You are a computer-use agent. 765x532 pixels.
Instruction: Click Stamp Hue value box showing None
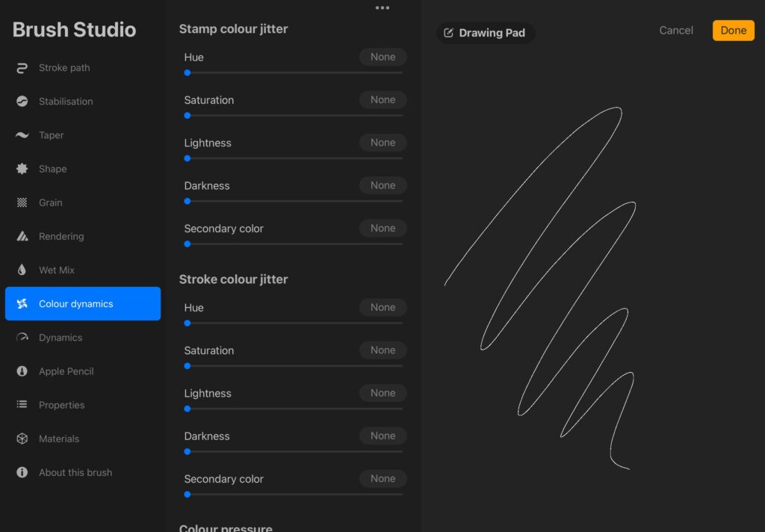383,57
